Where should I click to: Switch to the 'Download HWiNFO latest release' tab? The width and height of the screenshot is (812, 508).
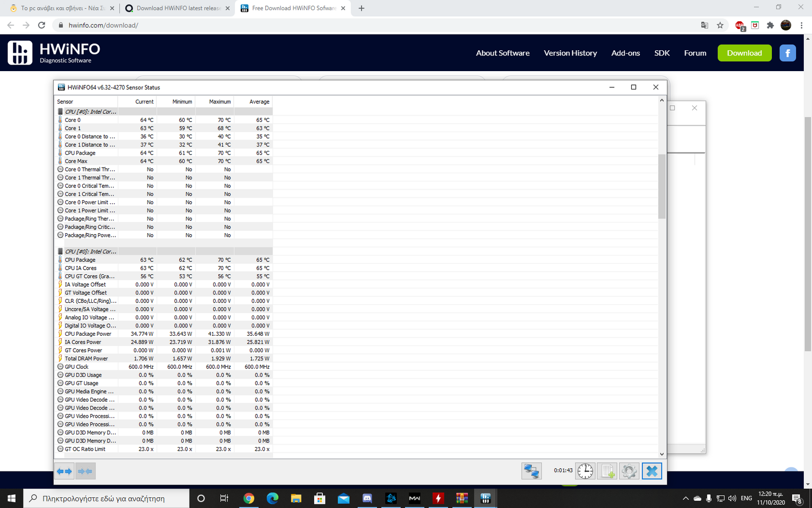tap(178, 8)
